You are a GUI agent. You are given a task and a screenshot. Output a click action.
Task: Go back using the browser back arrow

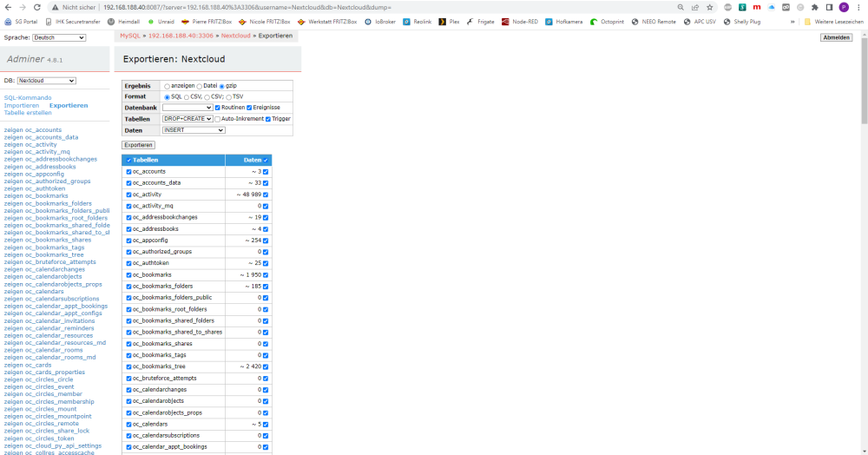8,7
